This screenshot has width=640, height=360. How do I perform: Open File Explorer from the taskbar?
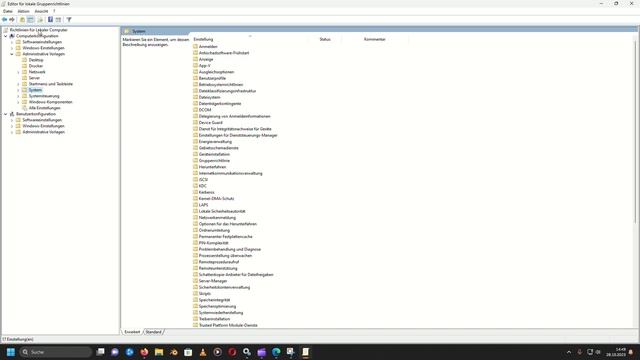159,352
